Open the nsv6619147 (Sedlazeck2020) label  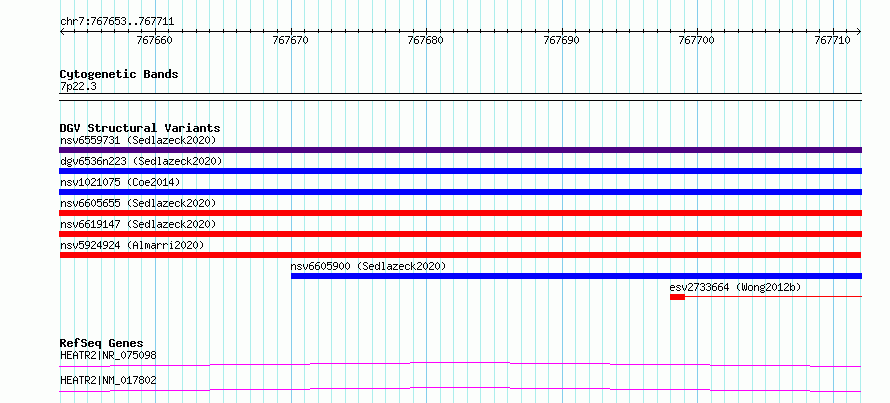pyautogui.click(x=138, y=224)
